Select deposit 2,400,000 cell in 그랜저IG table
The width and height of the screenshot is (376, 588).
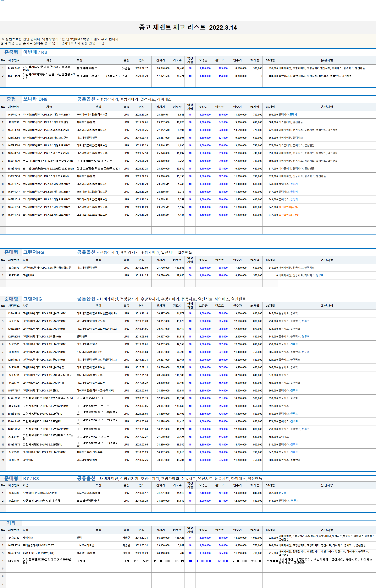(x=205, y=398)
